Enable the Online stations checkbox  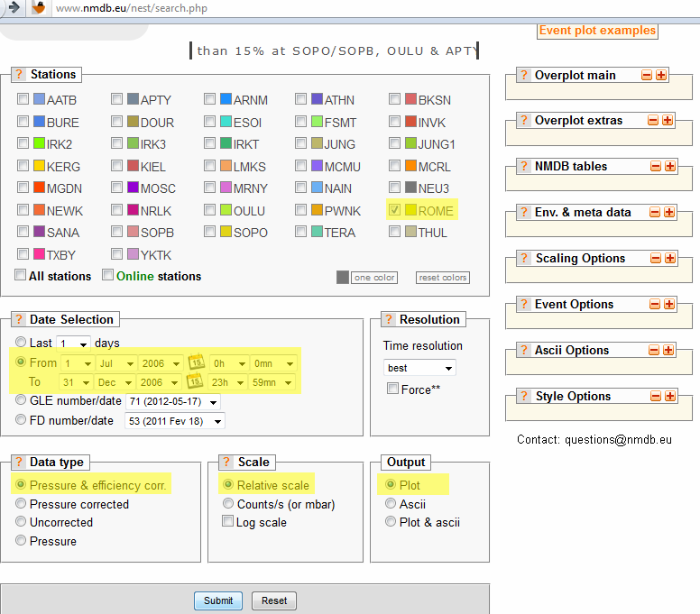click(107, 274)
